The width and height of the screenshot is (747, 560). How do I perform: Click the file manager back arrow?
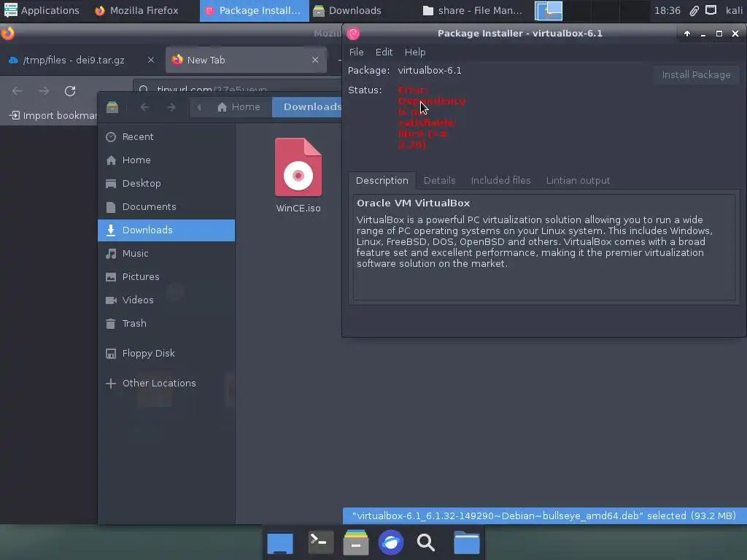[x=145, y=107]
